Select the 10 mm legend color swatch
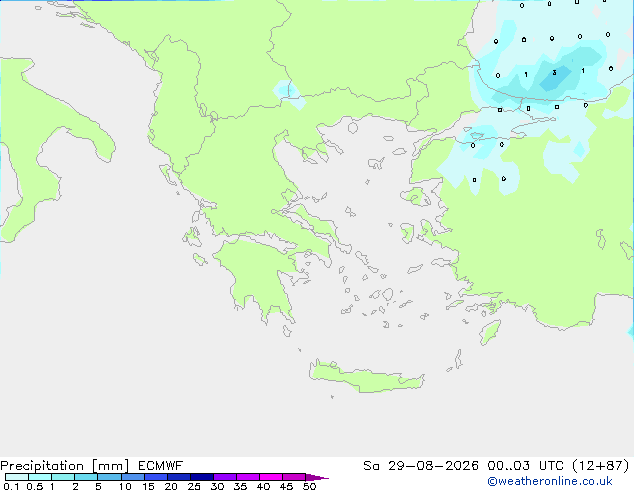 [x=133, y=477]
